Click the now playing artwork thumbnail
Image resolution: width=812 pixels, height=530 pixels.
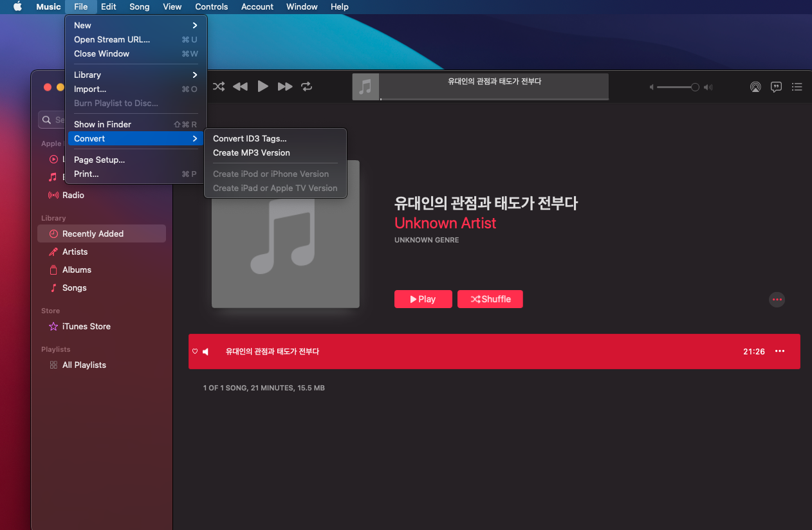point(365,87)
